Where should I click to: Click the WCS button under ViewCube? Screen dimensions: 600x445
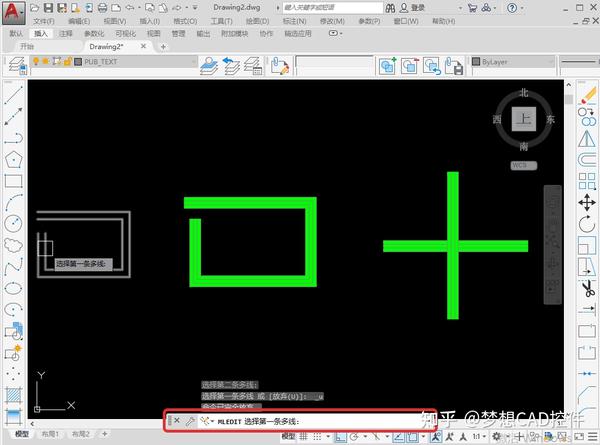(523, 165)
